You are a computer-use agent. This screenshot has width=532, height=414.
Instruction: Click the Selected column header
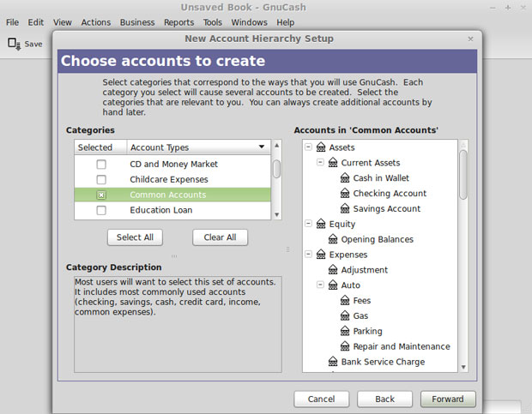coord(100,147)
